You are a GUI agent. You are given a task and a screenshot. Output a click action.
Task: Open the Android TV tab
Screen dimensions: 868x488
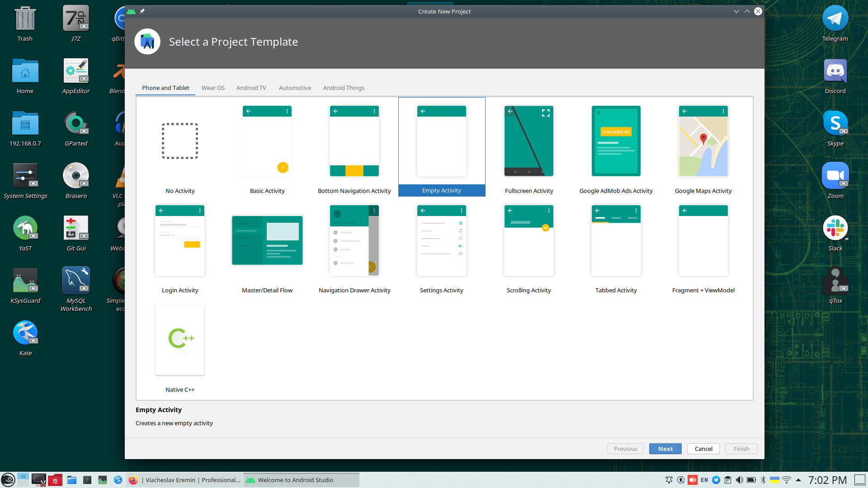coord(251,88)
